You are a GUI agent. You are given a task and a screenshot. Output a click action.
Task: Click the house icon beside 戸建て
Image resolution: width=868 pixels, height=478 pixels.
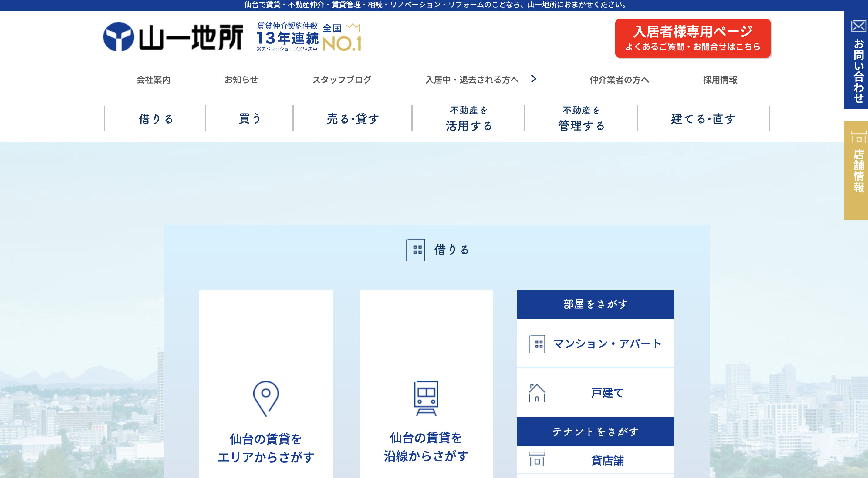tap(537, 393)
